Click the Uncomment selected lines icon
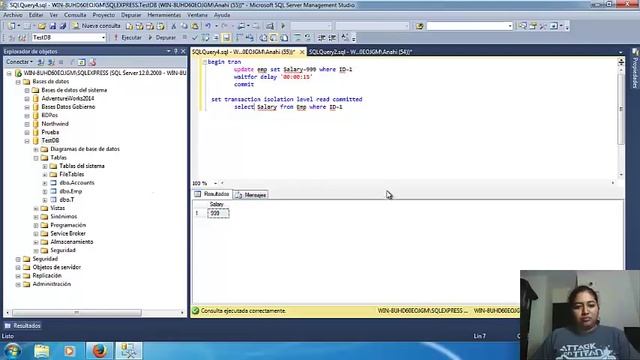 pyautogui.click(x=308, y=38)
